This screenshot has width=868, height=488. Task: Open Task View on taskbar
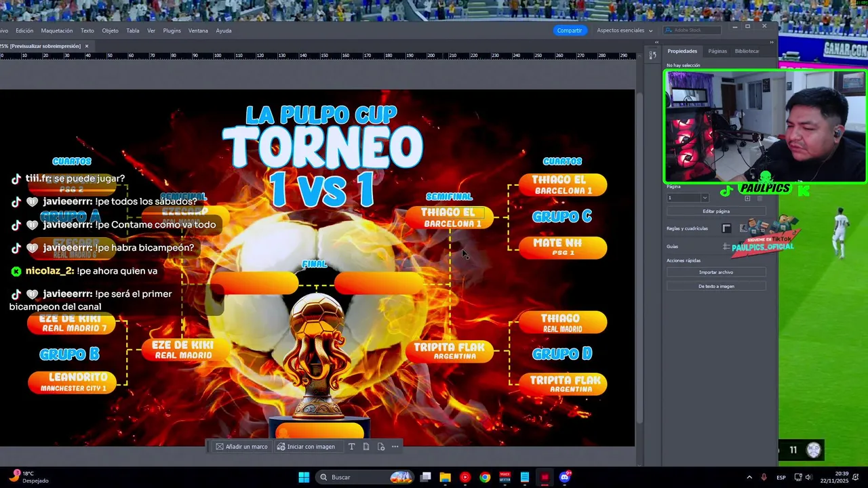425,477
